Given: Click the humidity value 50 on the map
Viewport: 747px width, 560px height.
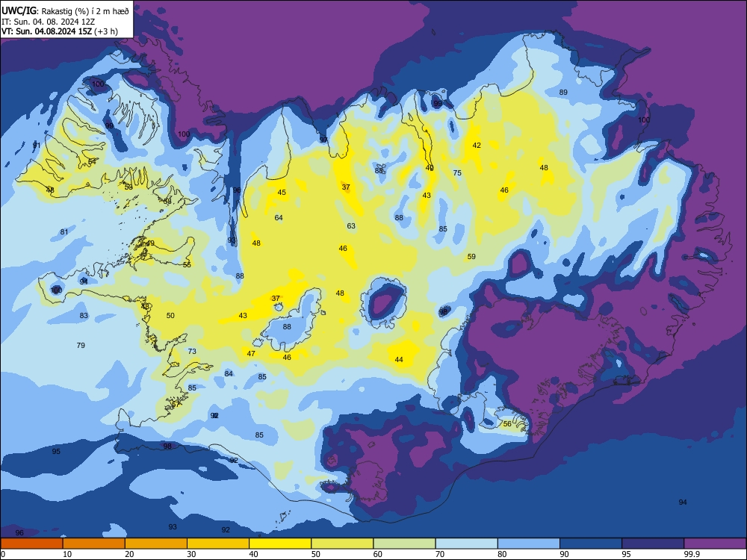Looking at the screenshot, I should pos(170,315).
